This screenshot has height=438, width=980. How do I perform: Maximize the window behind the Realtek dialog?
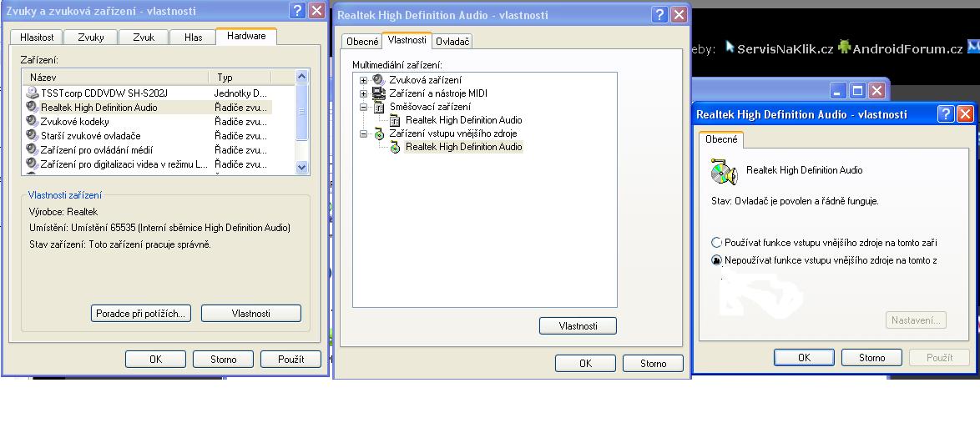[x=857, y=91]
